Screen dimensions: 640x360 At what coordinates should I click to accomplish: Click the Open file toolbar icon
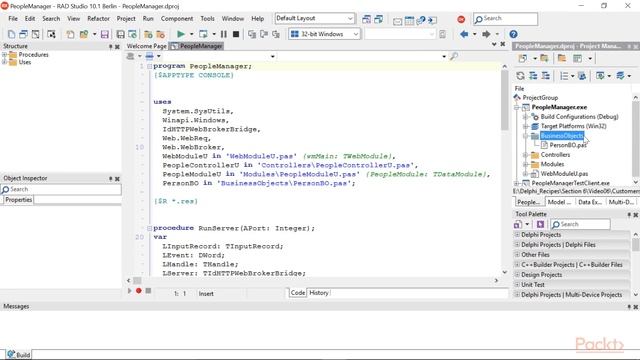coord(70,34)
